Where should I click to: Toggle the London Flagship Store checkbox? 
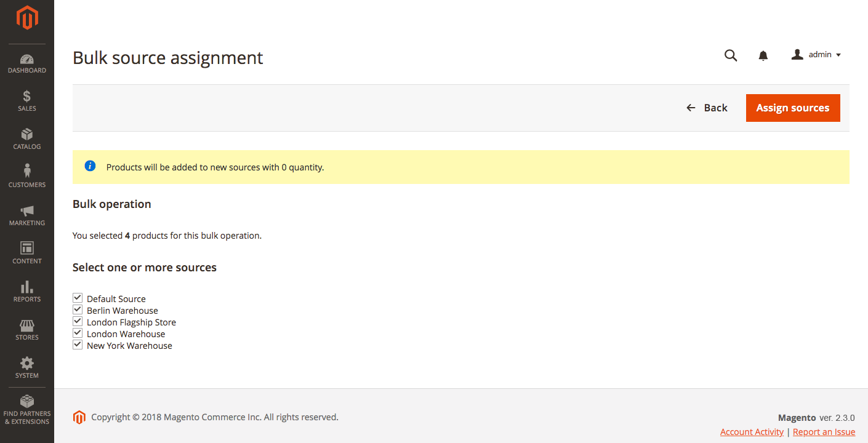coord(78,322)
